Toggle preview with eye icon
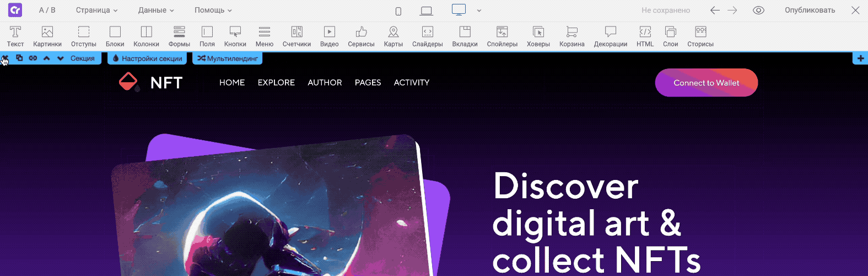The width and height of the screenshot is (868, 276). 759,10
